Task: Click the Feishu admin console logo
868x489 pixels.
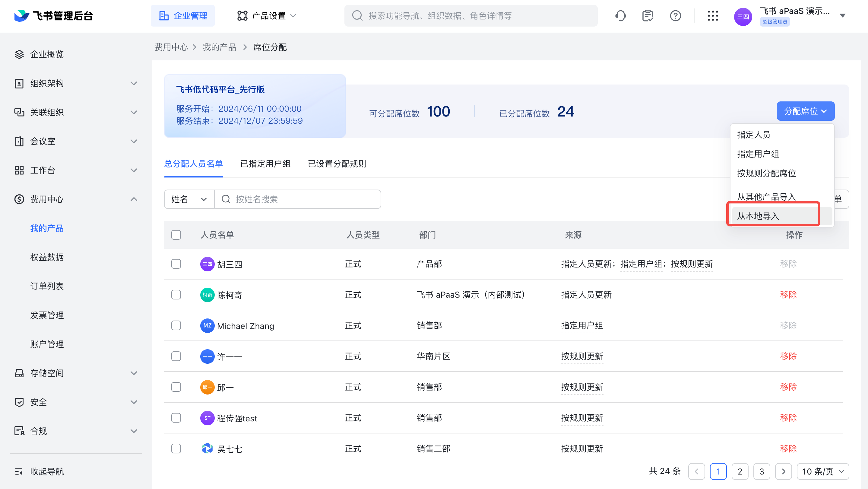Action: pos(54,15)
